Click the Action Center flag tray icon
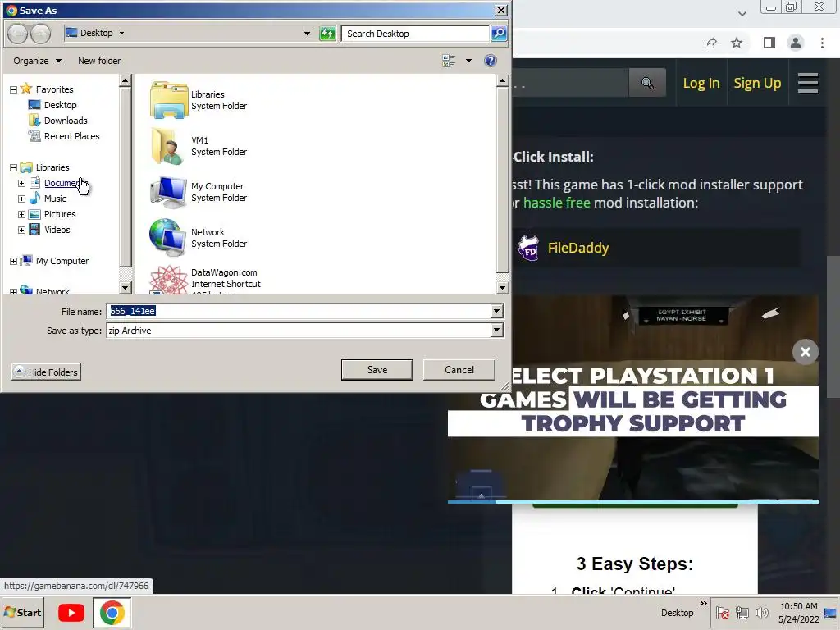 pyautogui.click(x=723, y=612)
